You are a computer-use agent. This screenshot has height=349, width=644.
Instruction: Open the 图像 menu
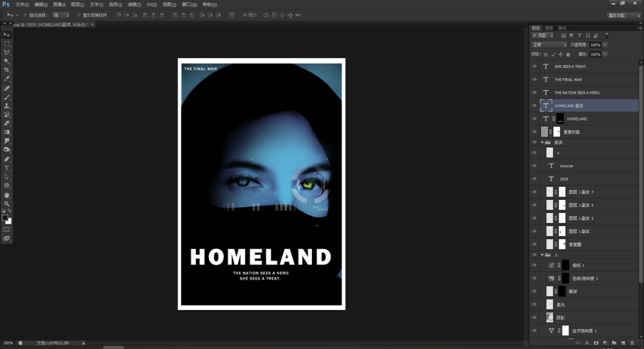point(59,5)
